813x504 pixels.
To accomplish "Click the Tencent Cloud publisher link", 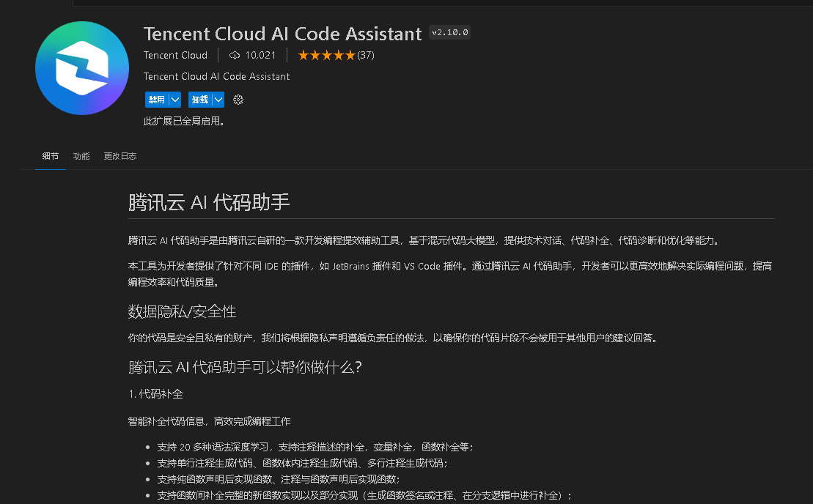I will pos(175,55).
